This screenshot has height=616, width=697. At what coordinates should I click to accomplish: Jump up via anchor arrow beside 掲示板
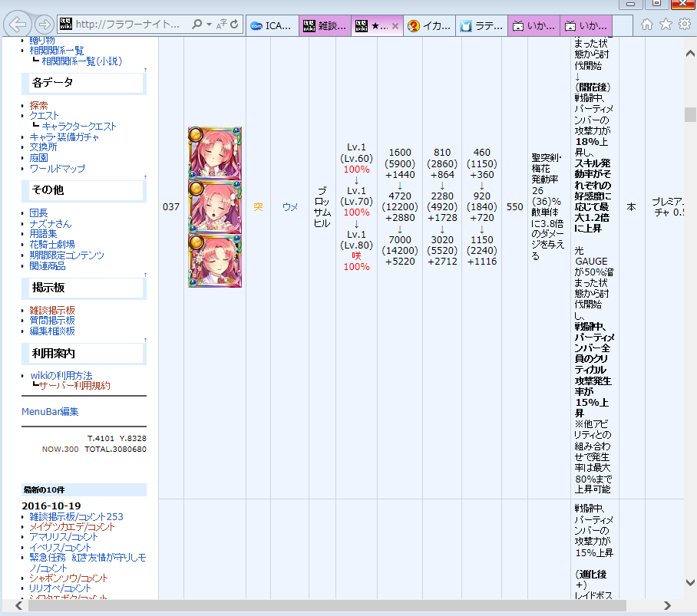145,275
